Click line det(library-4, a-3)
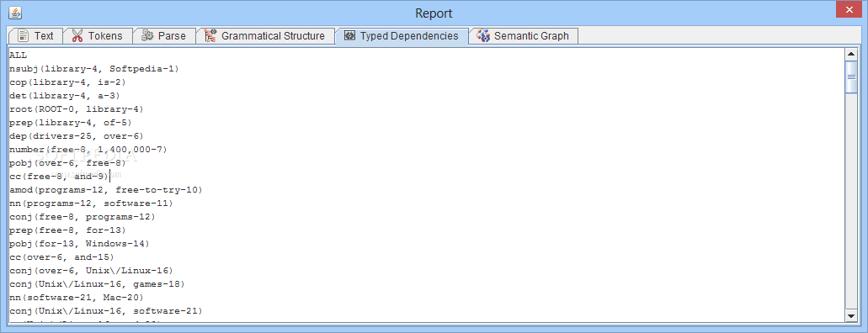The width and height of the screenshot is (868, 333). click(65, 96)
